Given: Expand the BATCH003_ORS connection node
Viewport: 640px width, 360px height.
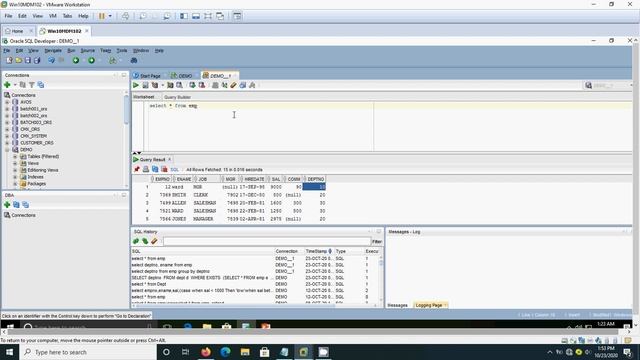Looking at the screenshot, I should tap(7, 122).
